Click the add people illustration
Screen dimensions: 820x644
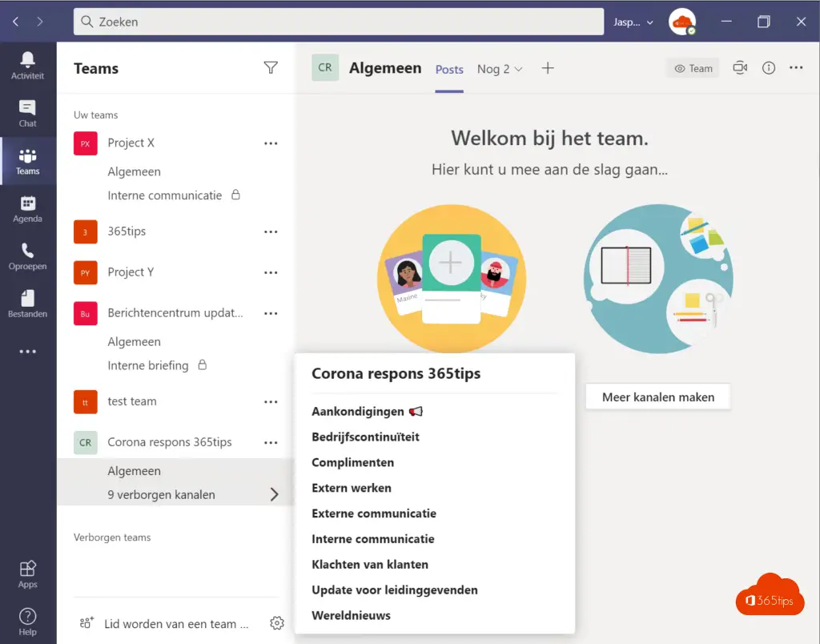click(x=452, y=278)
